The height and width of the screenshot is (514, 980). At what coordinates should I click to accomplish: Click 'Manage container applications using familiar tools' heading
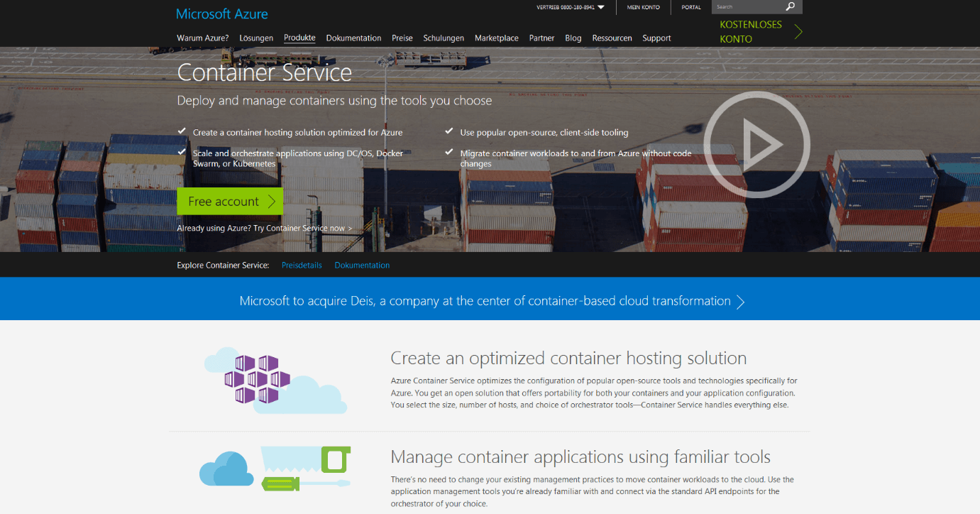click(580, 456)
